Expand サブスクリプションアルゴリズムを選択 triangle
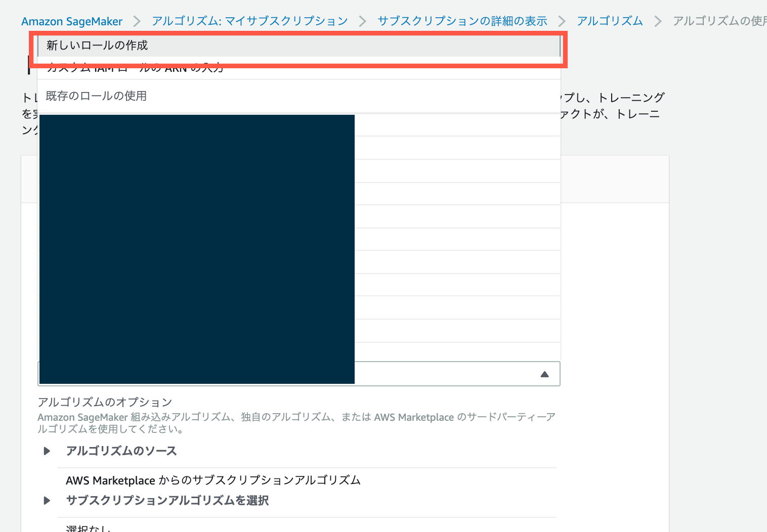This screenshot has width=767, height=532. tap(47, 501)
